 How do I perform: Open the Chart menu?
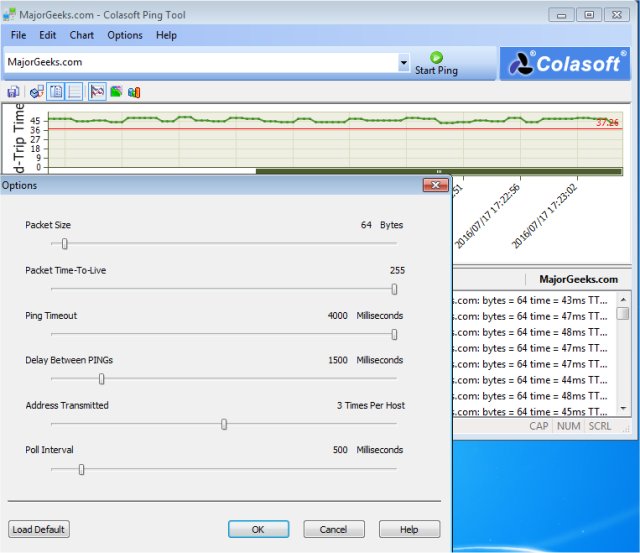tap(82, 35)
